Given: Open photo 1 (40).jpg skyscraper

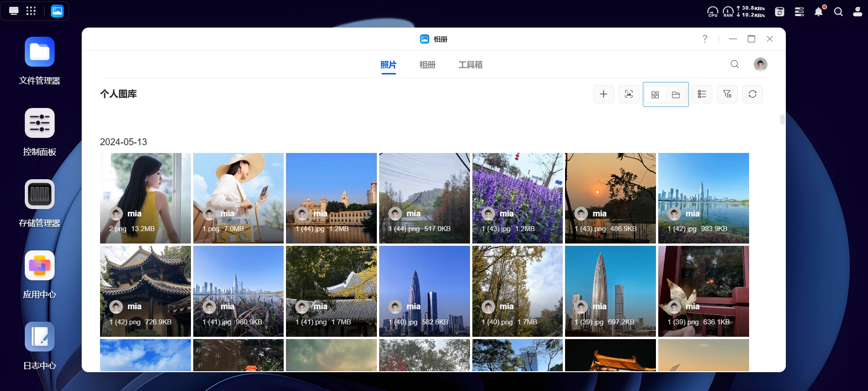Looking at the screenshot, I should tap(425, 291).
